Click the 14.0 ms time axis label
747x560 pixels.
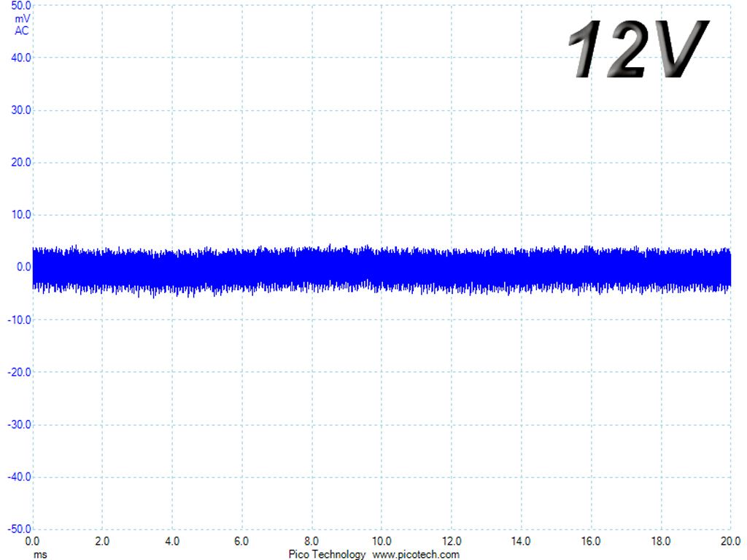(521, 541)
